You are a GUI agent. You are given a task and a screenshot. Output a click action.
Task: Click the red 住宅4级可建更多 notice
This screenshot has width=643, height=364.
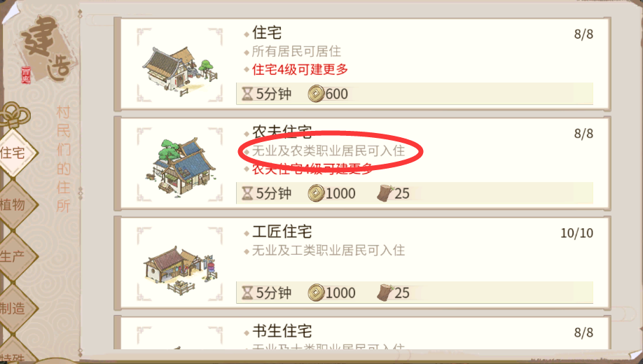tap(300, 69)
